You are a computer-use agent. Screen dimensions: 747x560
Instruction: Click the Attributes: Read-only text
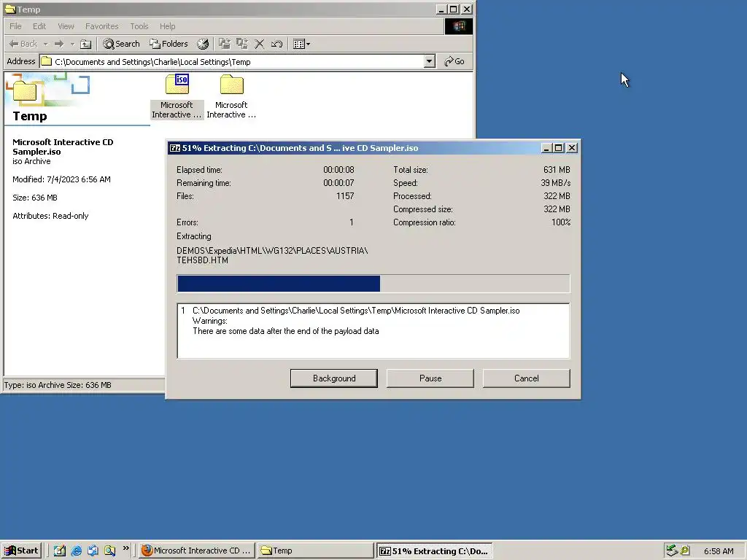50,216
